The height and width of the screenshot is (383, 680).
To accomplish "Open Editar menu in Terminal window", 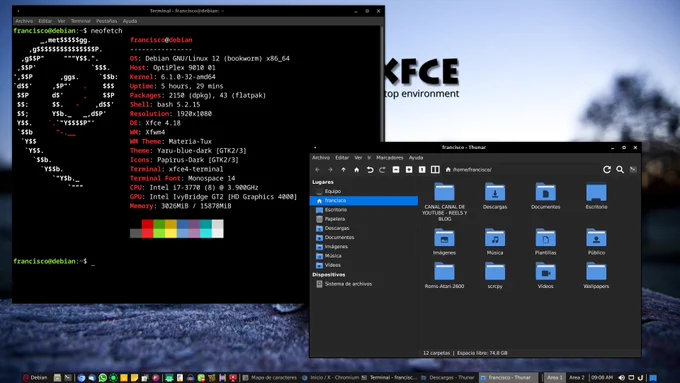I will [45, 21].
